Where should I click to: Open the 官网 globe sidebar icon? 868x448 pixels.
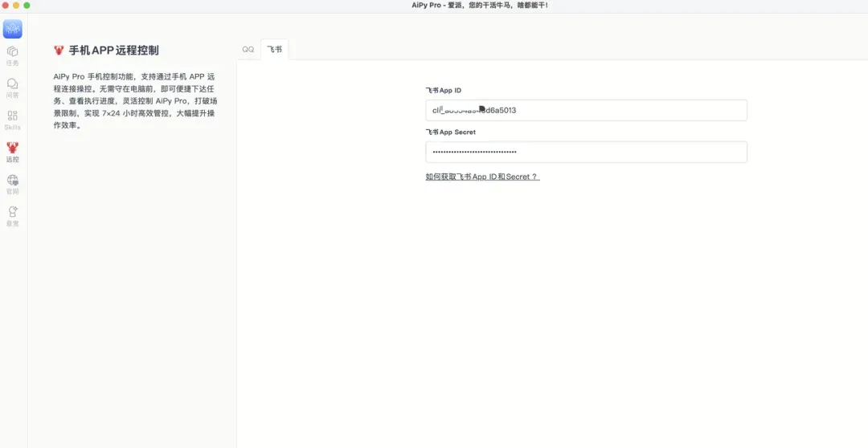[x=12, y=184]
